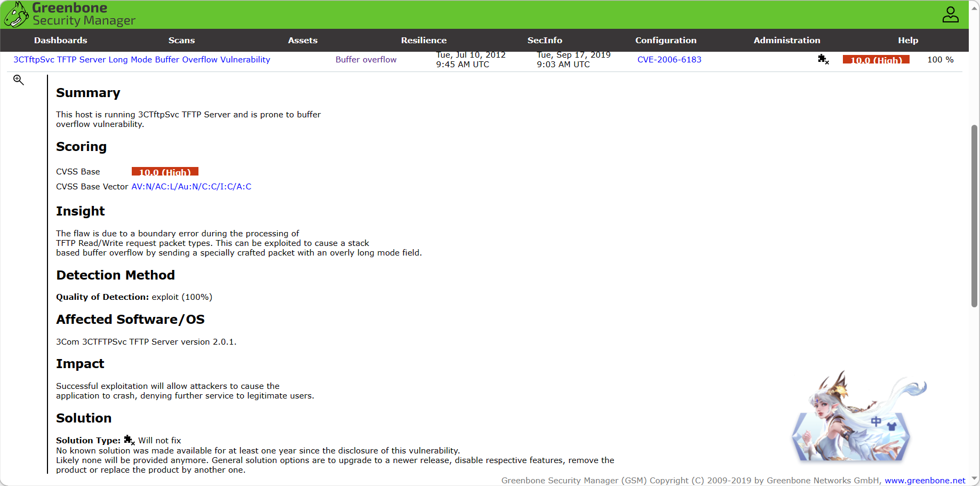
Task: Open the Scans menu
Action: click(x=181, y=41)
